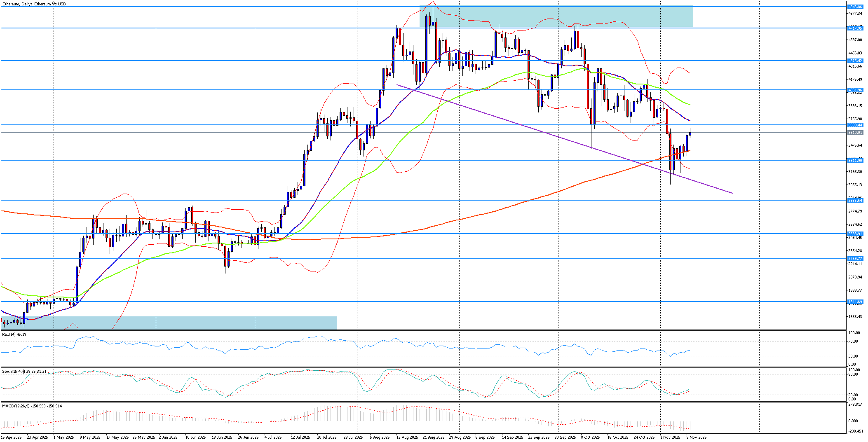Click the "1 Nov 2025" date label
This screenshot has height=442, width=868.
(x=670, y=437)
